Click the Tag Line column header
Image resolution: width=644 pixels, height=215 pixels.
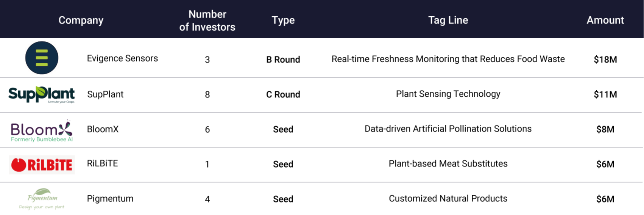coord(448,20)
